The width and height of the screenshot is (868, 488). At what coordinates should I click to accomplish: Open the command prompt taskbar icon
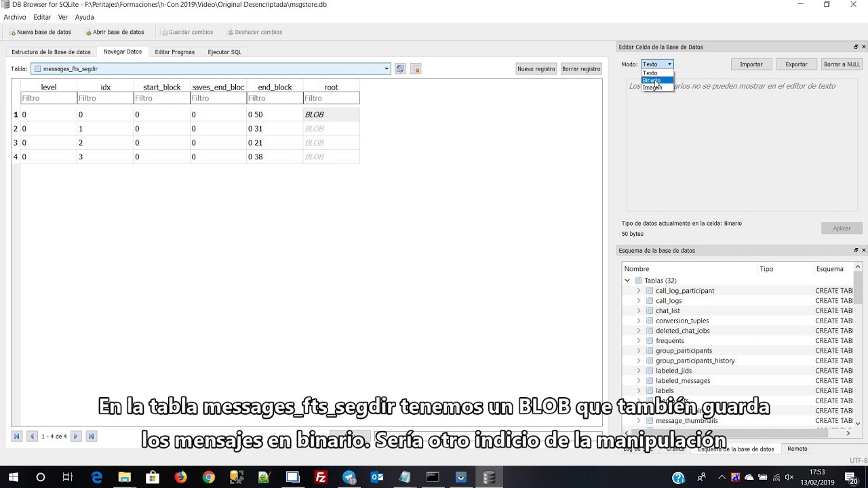[x=433, y=477]
